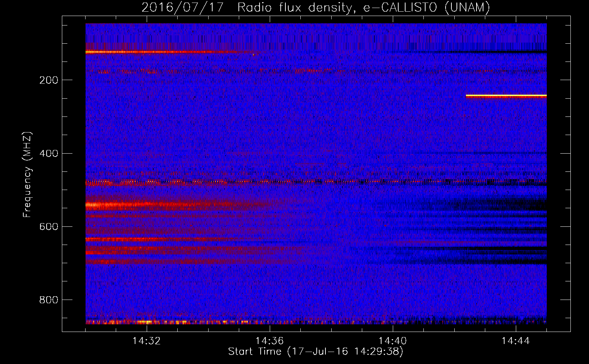Click the 14:44 time tick label
Viewport: 589px width, 364px height.
coord(516,341)
